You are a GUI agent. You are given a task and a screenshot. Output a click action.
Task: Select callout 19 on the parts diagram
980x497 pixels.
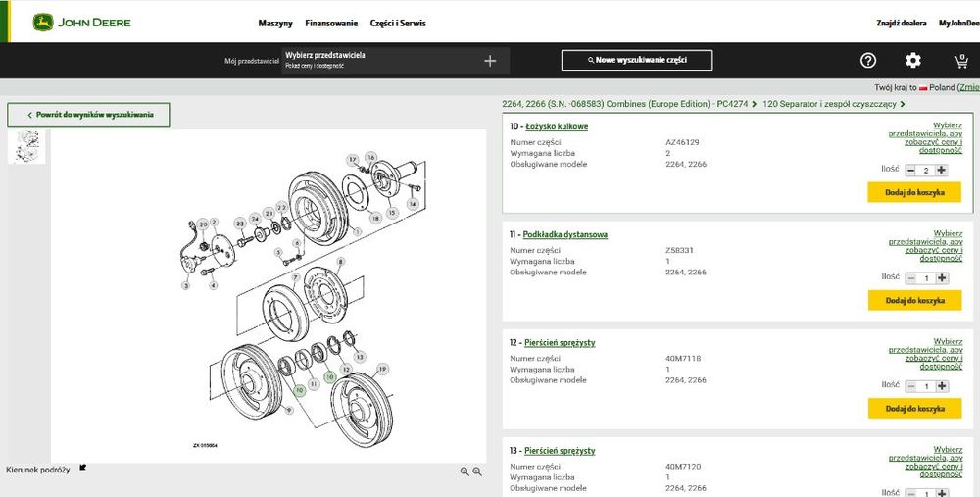point(382,369)
